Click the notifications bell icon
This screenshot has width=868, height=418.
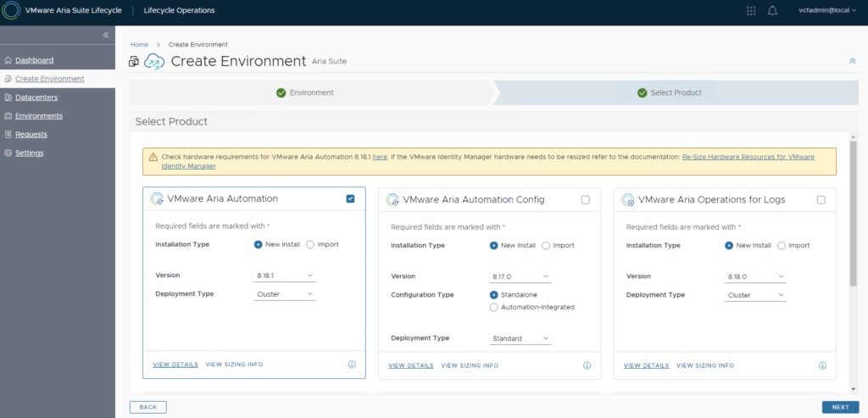pyautogui.click(x=772, y=11)
